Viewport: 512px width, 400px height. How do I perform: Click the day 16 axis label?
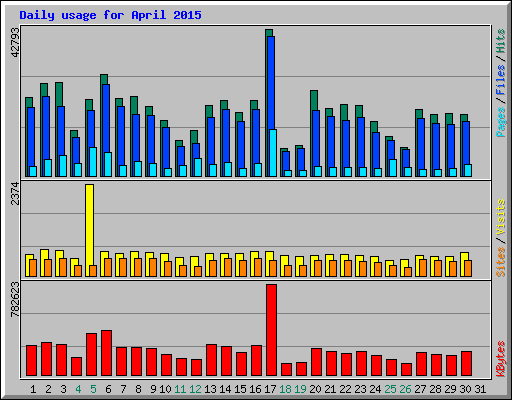click(x=255, y=389)
